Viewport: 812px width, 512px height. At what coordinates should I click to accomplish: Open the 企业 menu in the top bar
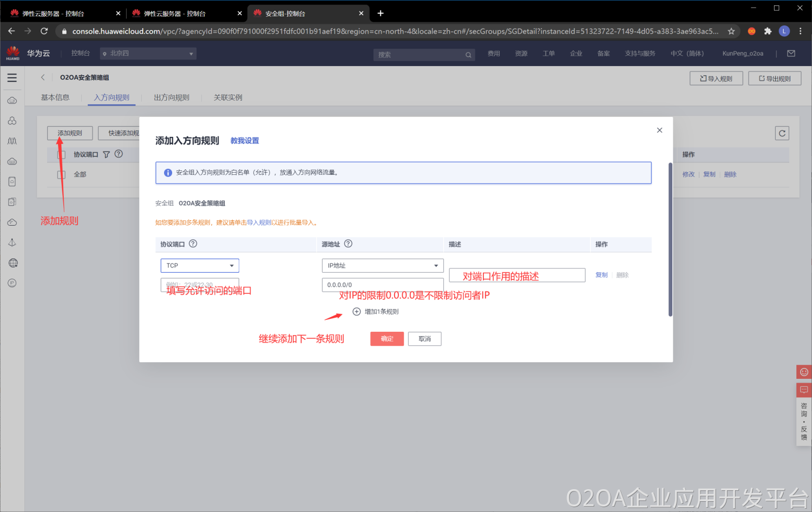(576, 54)
